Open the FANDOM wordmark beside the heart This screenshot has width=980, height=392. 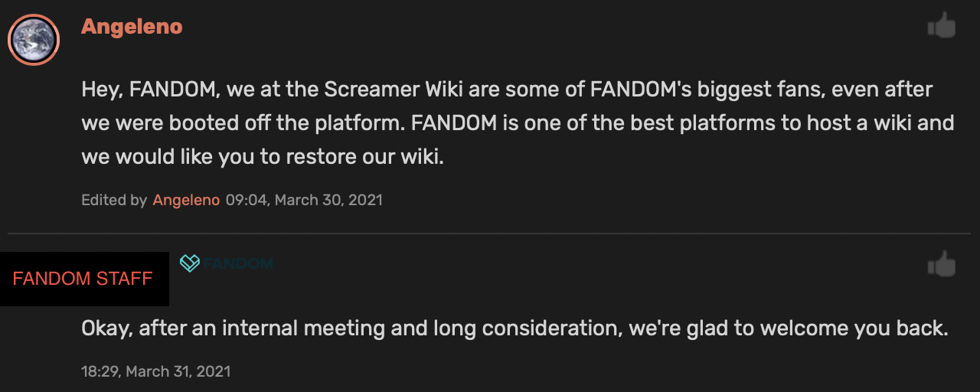pos(238,263)
